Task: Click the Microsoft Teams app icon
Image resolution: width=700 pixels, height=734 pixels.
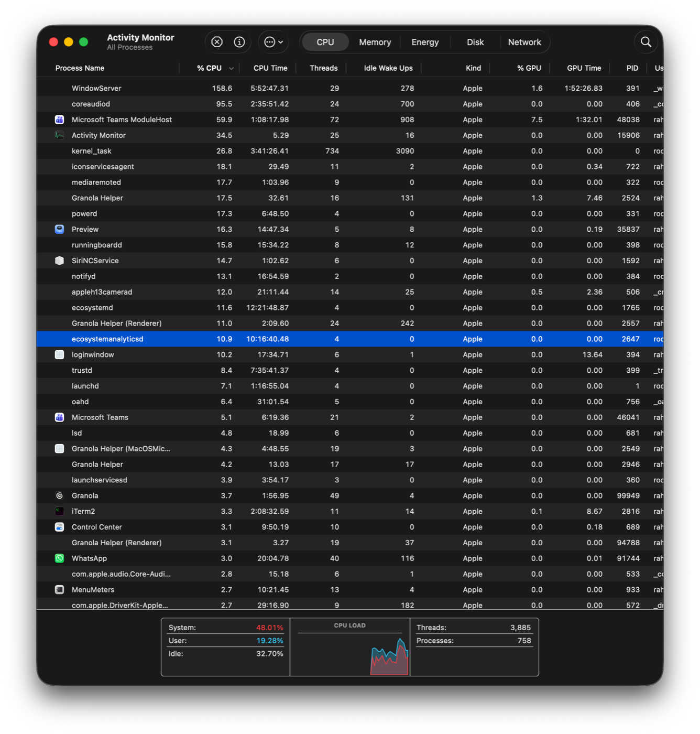Action: click(x=59, y=417)
